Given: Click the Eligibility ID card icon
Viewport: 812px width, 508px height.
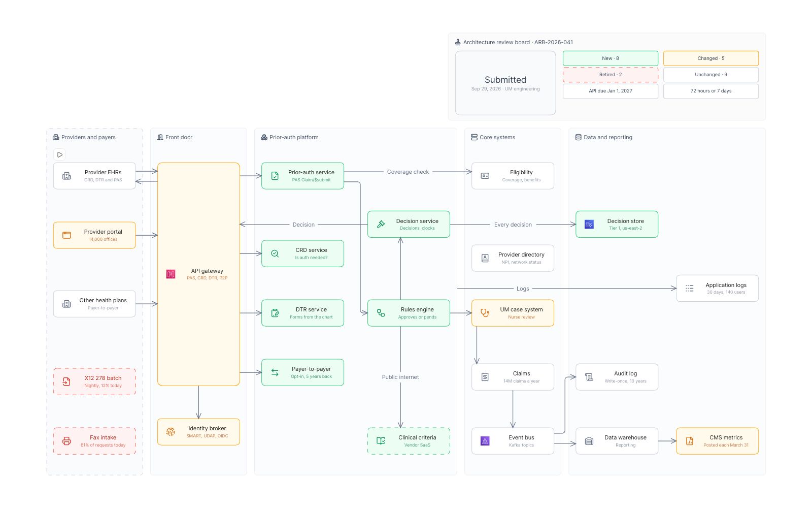Looking at the screenshot, I should 485,176.
